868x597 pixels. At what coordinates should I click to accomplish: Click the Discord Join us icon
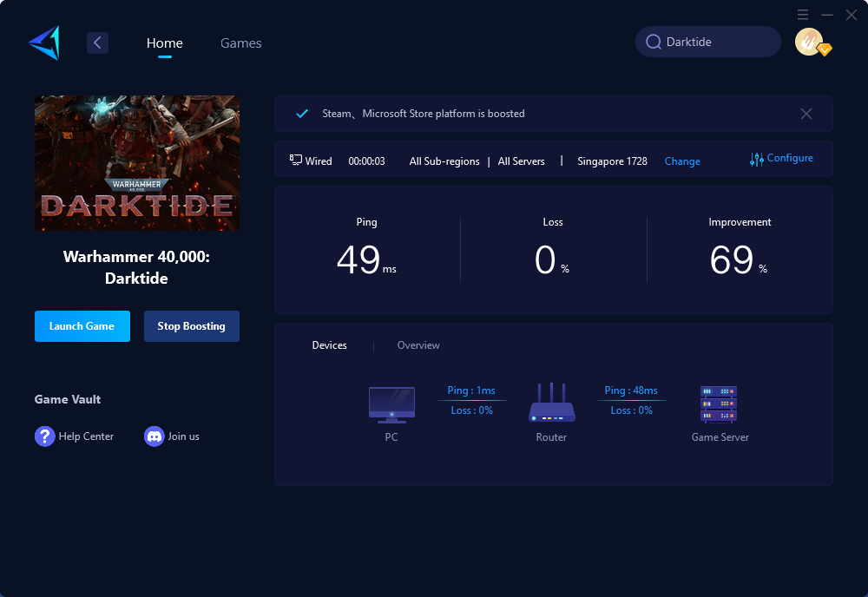pyautogui.click(x=154, y=436)
